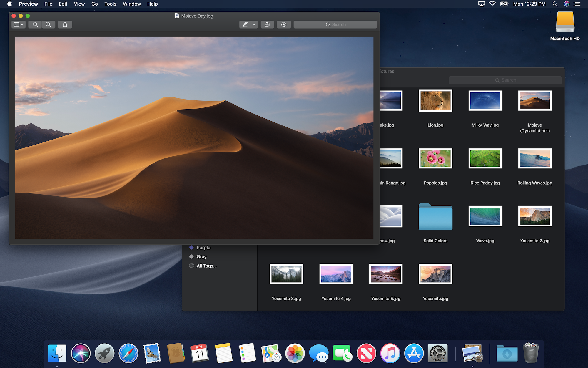Select the Highlight pen tool
Image resolution: width=588 pixels, height=368 pixels.
point(245,24)
